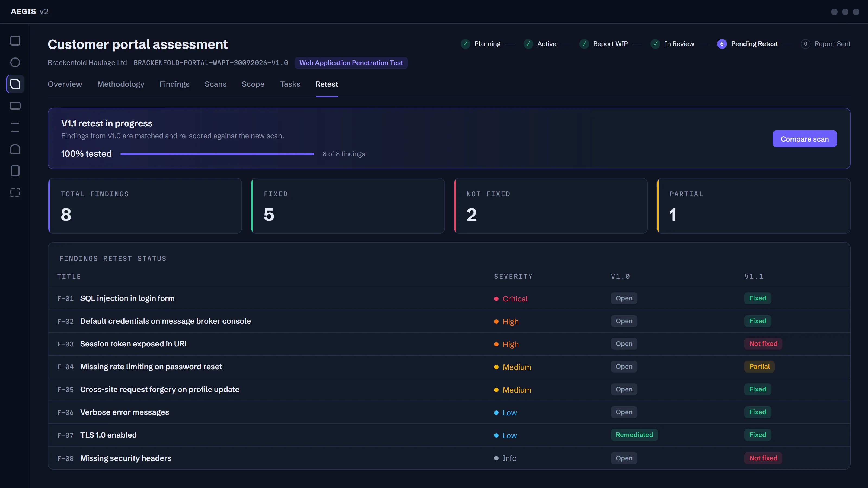Click the Partial badge for F-04
This screenshot has width=868, height=488.
(x=759, y=367)
